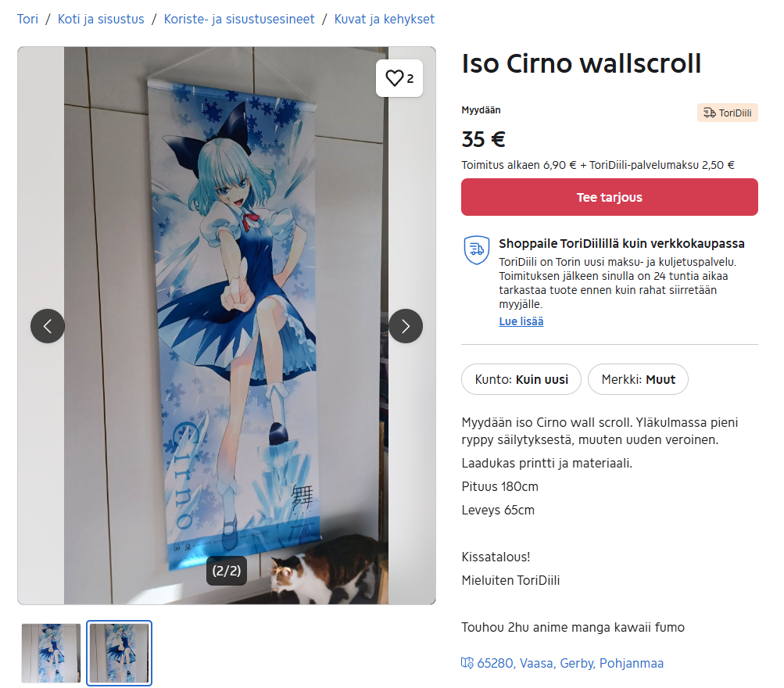Image resolution: width=784 pixels, height=688 pixels.
Task: Go to Tori breadcrumb home
Action: coord(27,19)
